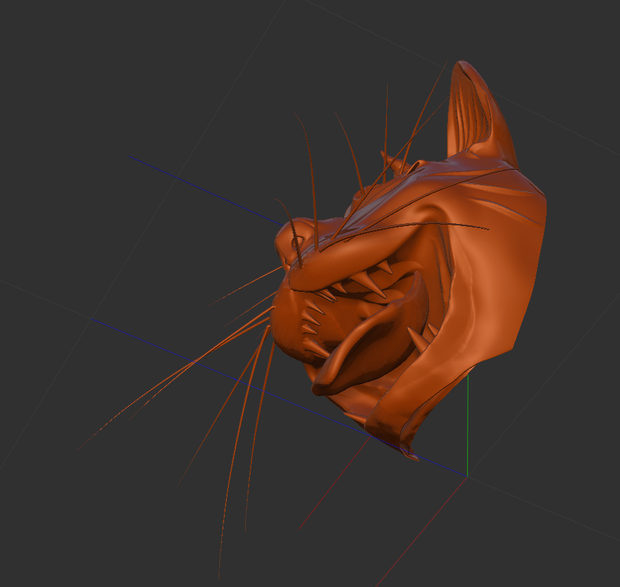Select the large upper fang
Screen dimensions: 620x587
click(x=370, y=283)
